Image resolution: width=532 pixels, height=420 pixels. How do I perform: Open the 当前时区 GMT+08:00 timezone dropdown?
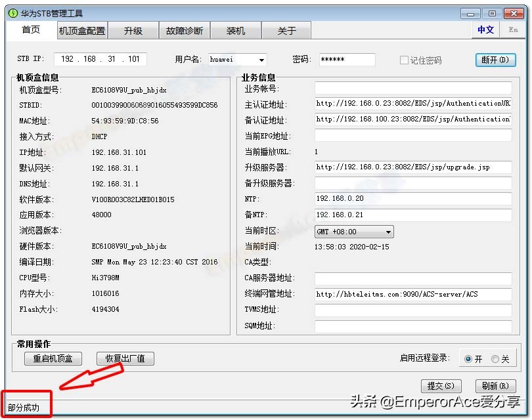[x=389, y=232]
